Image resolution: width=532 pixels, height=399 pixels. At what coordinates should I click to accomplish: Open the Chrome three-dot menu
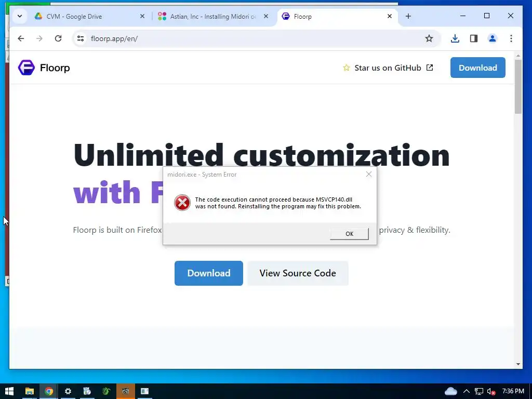[x=511, y=38]
